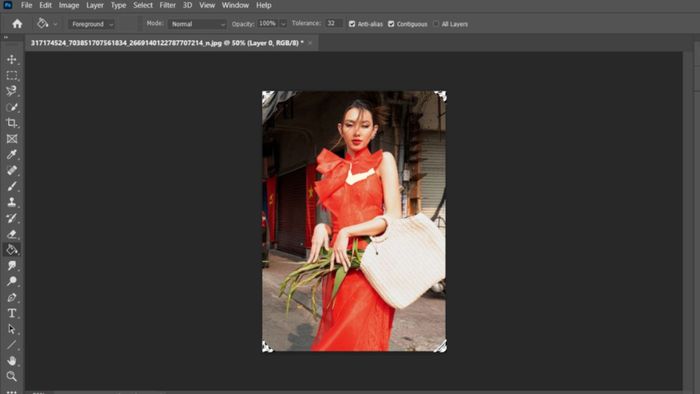Toggle the Contiguous checkbox
700x394 pixels.
click(x=391, y=24)
